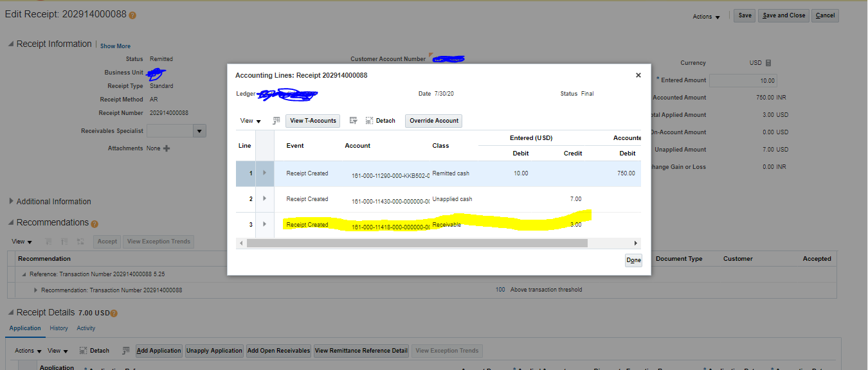Click the Override Account button
The height and width of the screenshot is (370, 868).
[x=434, y=121]
